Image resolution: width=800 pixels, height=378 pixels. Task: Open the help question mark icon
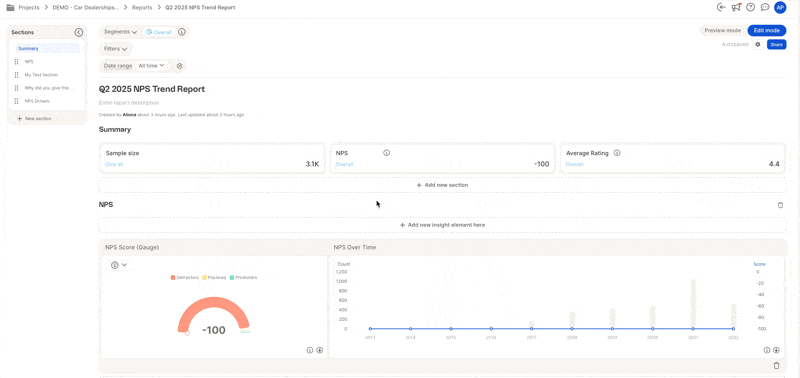(x=750, y=7)
